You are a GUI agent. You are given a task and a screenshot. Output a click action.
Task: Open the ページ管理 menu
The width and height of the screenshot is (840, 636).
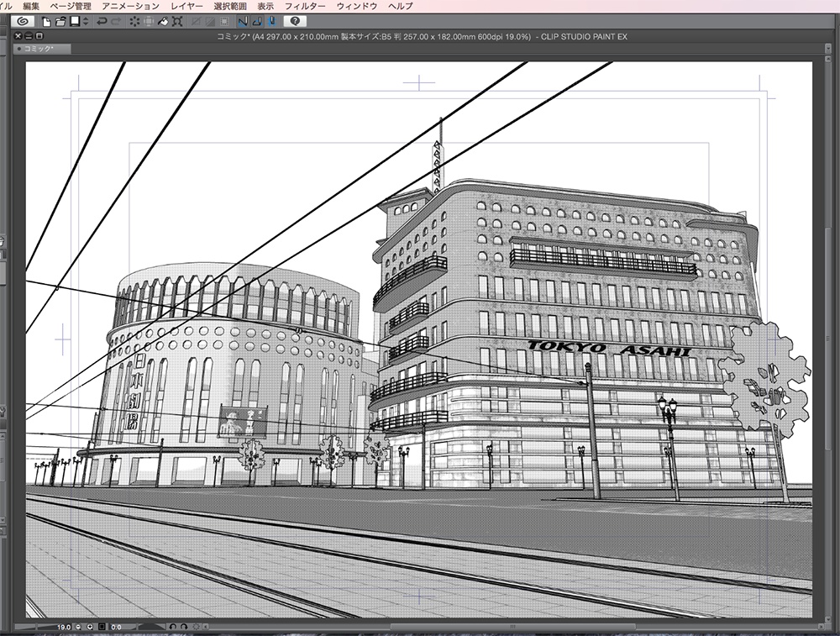(71, 6)
